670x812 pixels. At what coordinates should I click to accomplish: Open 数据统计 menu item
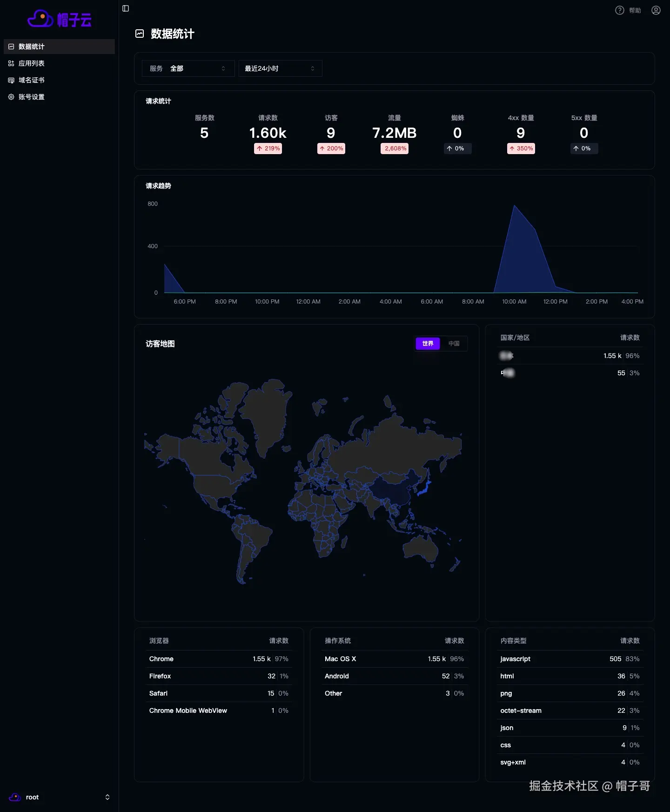(x=59, y=47)
